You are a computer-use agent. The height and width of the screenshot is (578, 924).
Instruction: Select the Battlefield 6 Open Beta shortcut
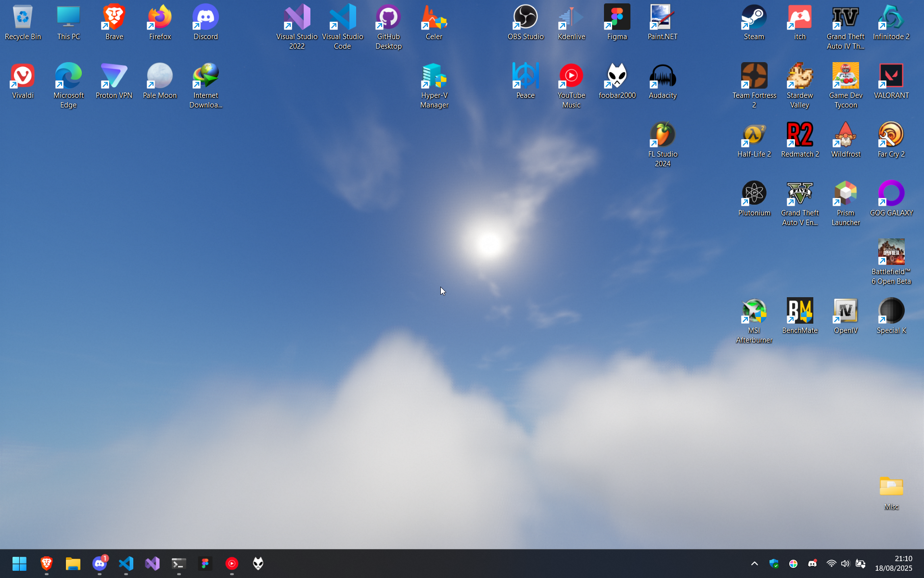(891, 262)
